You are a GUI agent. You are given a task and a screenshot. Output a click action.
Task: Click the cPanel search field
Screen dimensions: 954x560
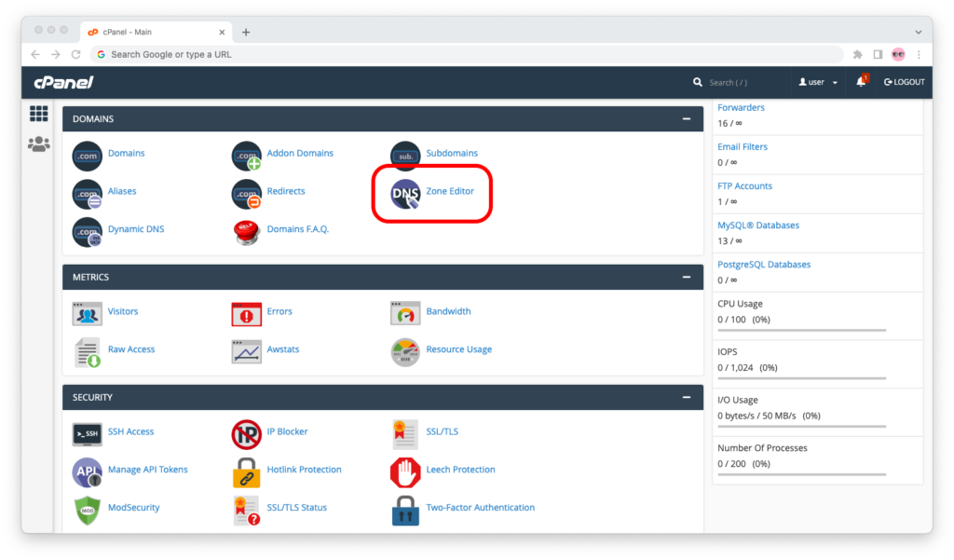pos(739,82)
